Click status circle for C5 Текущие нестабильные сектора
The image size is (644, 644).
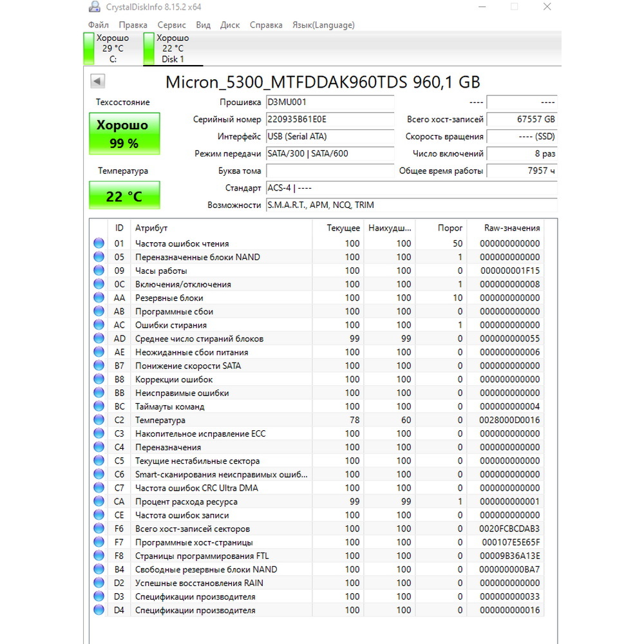(x=99, y=460)
